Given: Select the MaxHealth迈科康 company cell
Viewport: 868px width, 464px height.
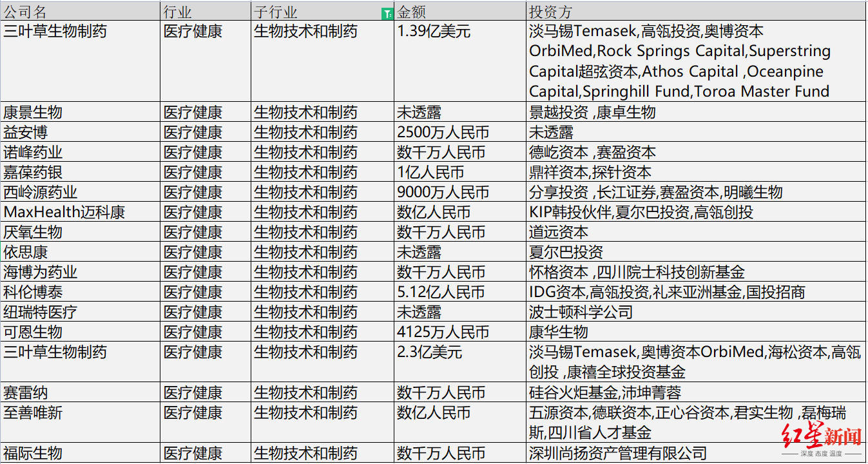Looking at the screenshot, I should 80,212.
